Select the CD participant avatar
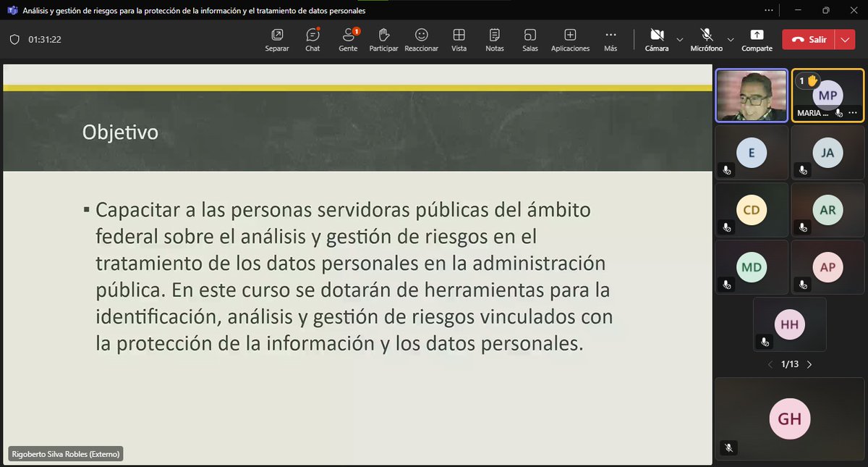Image resolution: width=868 pixels, height=467 pixels. click(x=752, y=210)
